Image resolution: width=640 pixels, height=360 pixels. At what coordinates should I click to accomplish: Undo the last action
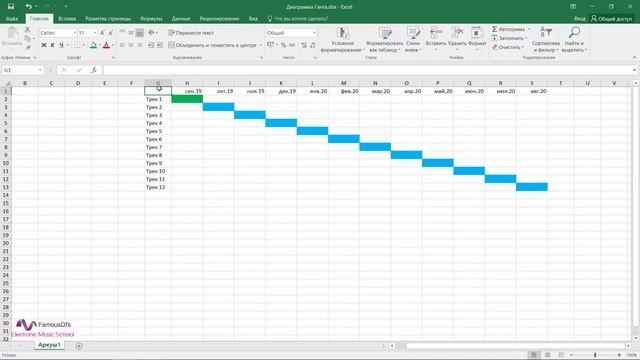point(28,7)
